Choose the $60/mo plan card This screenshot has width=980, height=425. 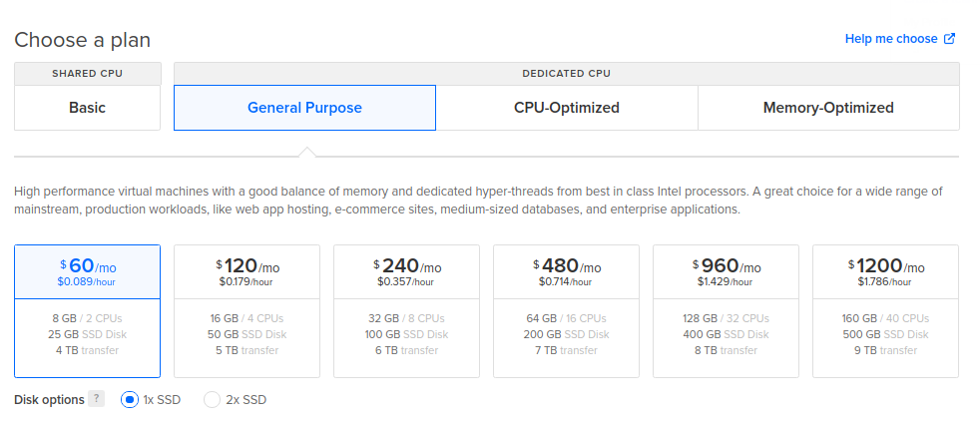coord(87,311)
